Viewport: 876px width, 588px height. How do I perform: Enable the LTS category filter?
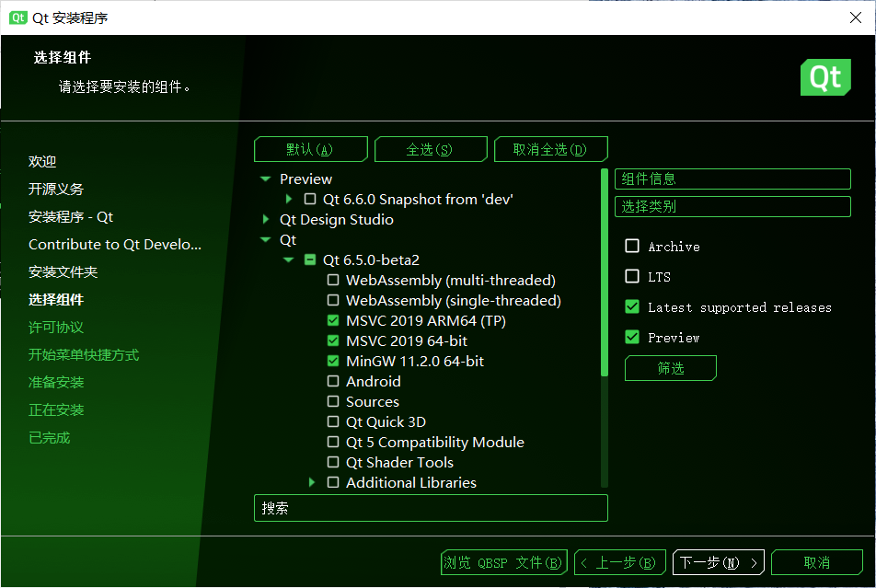(x=632, y=276)
